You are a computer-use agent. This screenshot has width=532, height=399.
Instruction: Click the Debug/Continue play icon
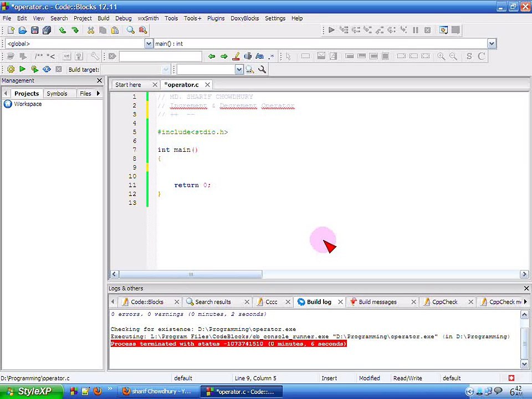[x=331, y=30]
